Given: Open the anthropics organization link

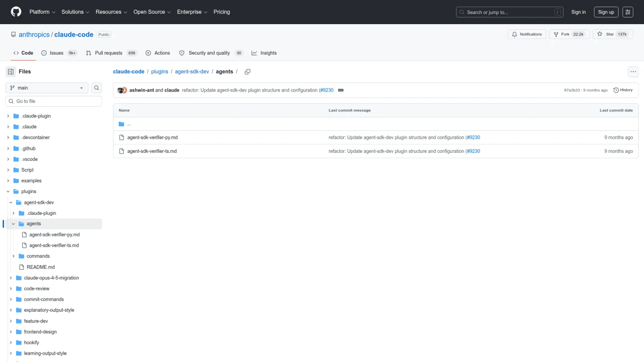Looking at the screenshot, I should pos(34,35).
